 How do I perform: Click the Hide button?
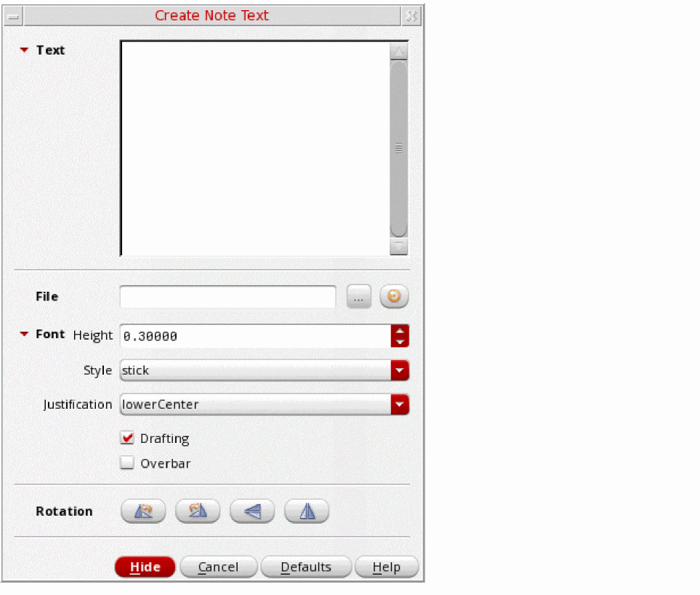click(145, 567)
